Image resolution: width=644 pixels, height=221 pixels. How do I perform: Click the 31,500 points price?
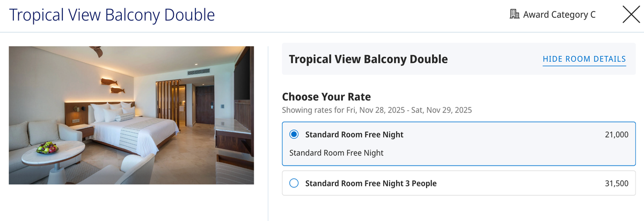click(x=616, y=183)
